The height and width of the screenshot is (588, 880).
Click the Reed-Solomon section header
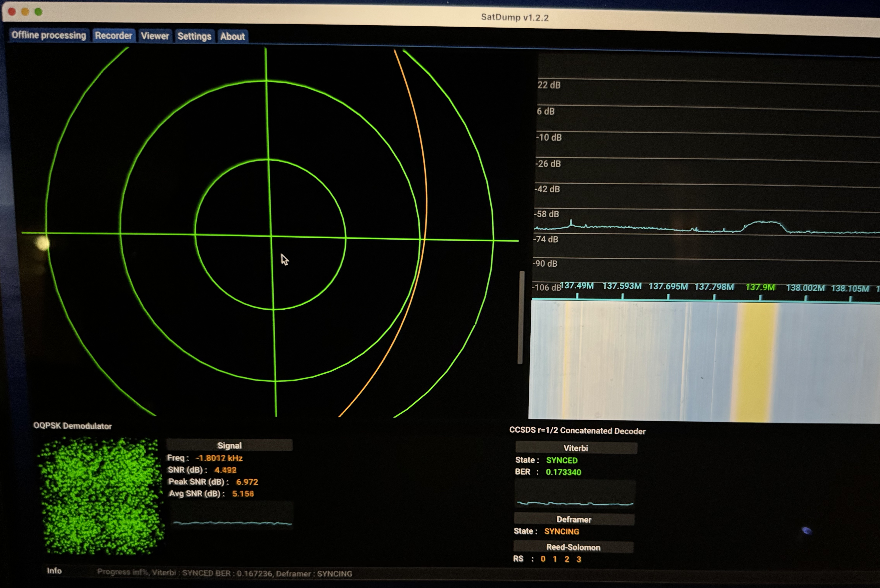pyautogui.click(x=573, y=547)
